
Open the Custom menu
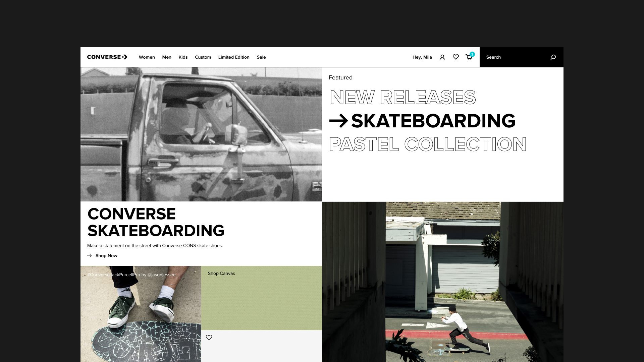pos(203,57)
